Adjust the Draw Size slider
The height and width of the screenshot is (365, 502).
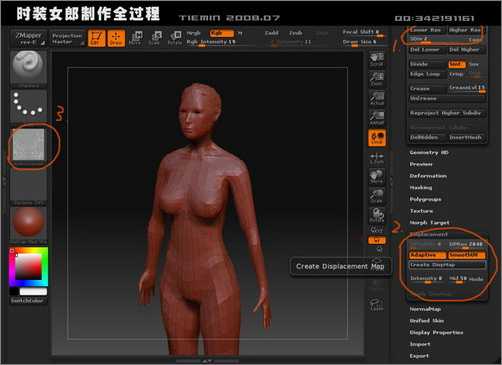point(363,42)
